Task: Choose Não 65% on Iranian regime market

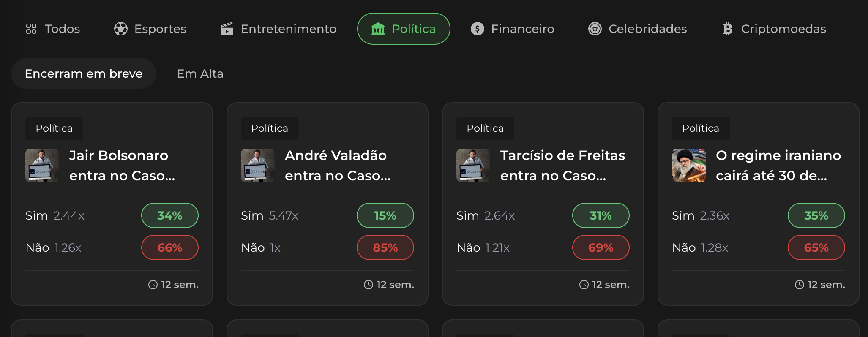Action: (x=816, y=247)
